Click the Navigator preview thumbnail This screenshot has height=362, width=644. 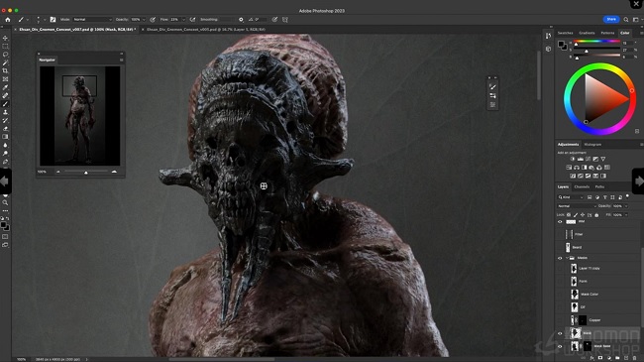[80, 116]
